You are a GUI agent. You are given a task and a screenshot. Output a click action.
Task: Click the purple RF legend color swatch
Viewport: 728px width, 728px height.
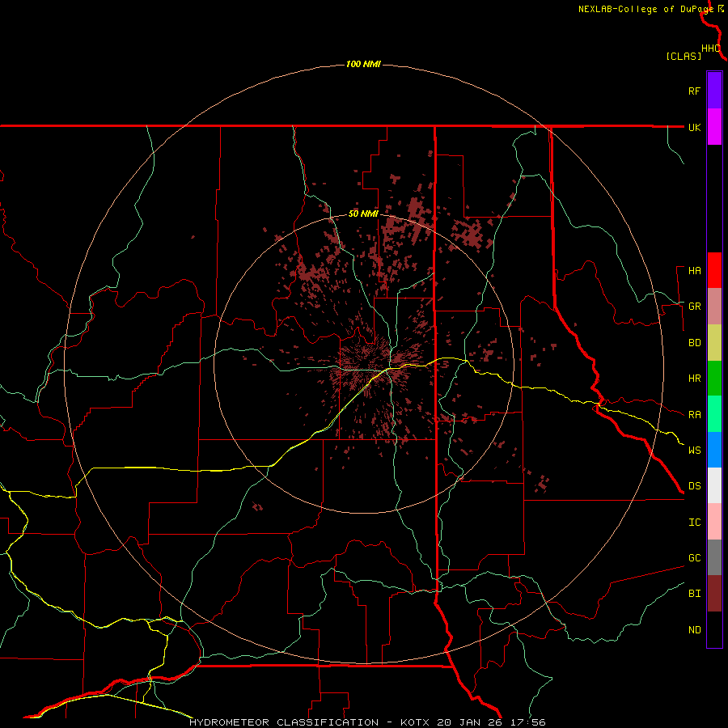pyautogui.click(x=714, y=90)
